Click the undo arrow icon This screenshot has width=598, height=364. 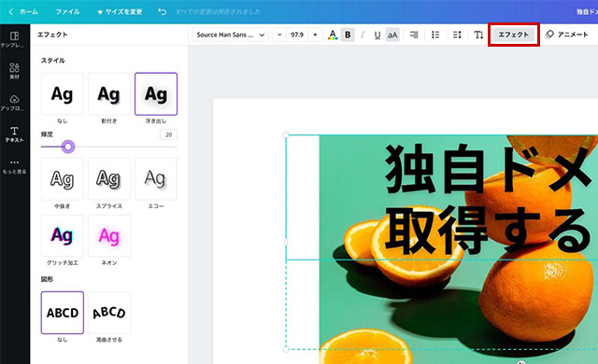162,12
